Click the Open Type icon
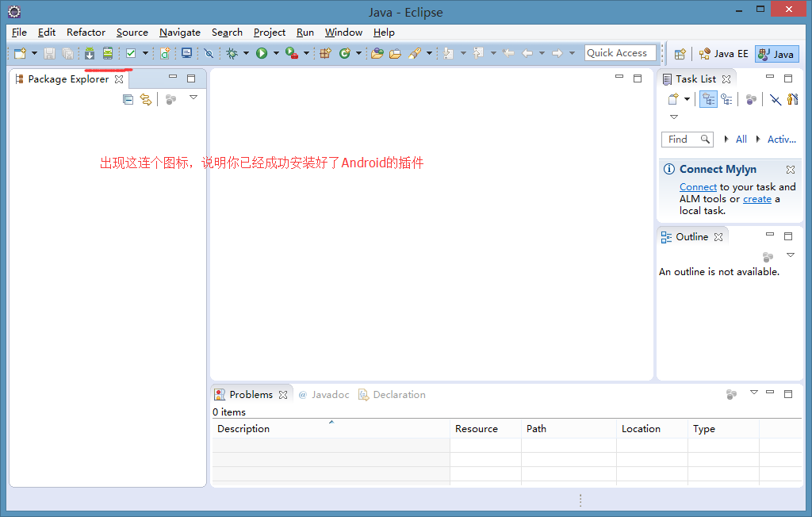 (x=376, y=53)
